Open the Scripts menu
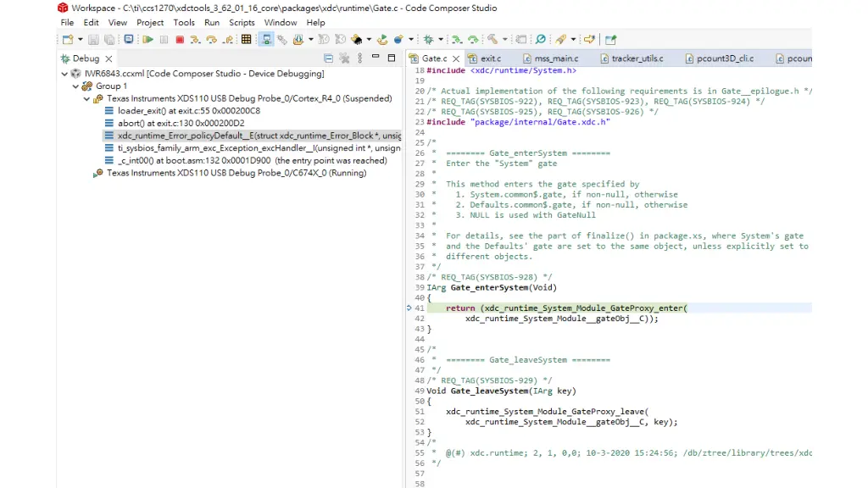 242,22
